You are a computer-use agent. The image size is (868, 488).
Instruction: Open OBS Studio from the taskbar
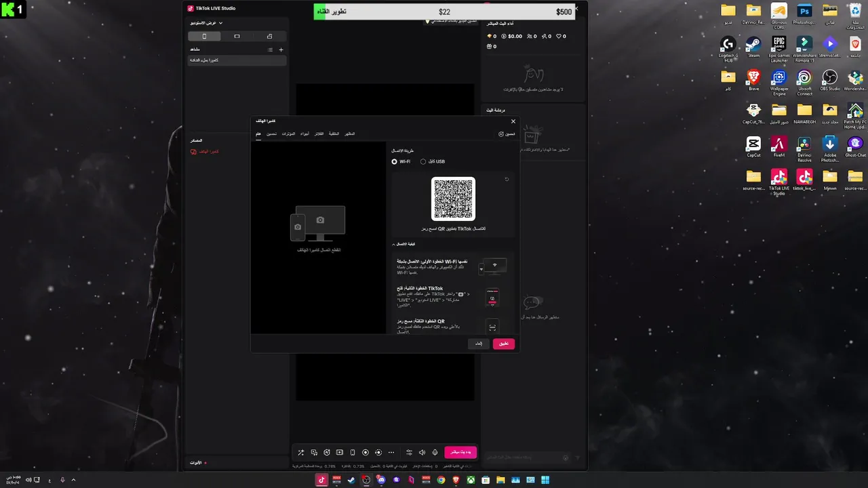[x=366, y=480]
